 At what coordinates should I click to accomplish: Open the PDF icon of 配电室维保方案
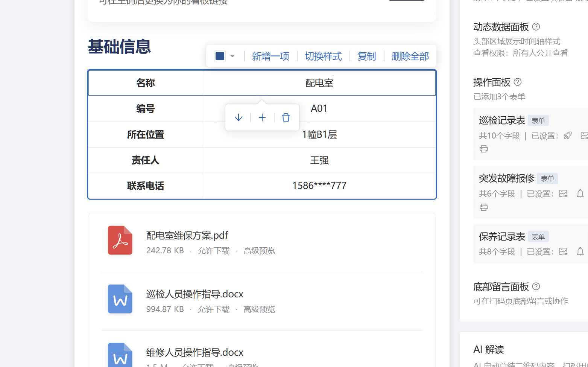(x=120, y=240)
